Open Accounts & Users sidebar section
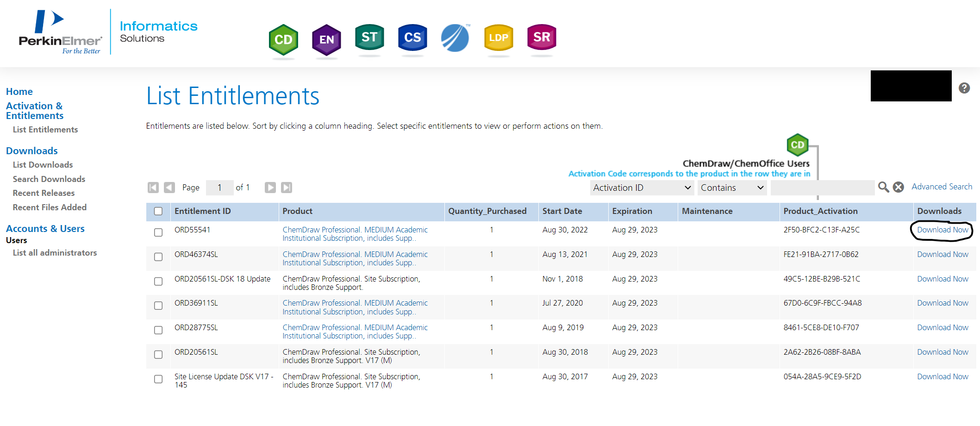 point(45,229)
